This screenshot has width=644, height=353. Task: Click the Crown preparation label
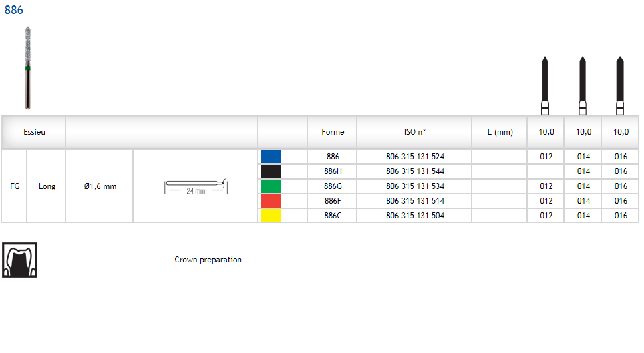[x=208, y=260]
